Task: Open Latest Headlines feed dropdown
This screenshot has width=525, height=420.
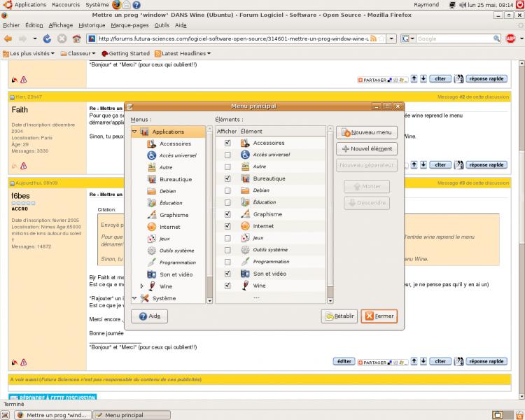Action: point(183,54)
